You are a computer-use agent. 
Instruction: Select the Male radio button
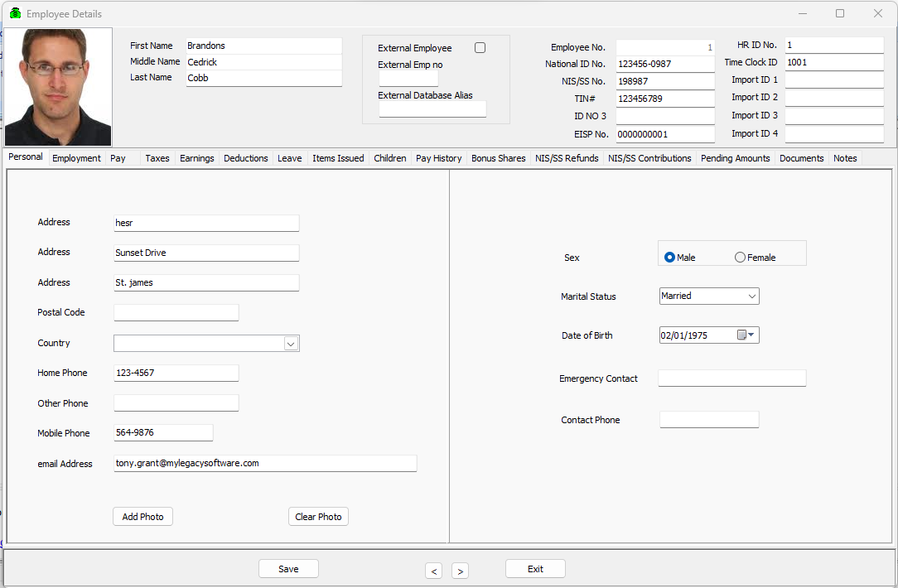click(x=669, y=257)
